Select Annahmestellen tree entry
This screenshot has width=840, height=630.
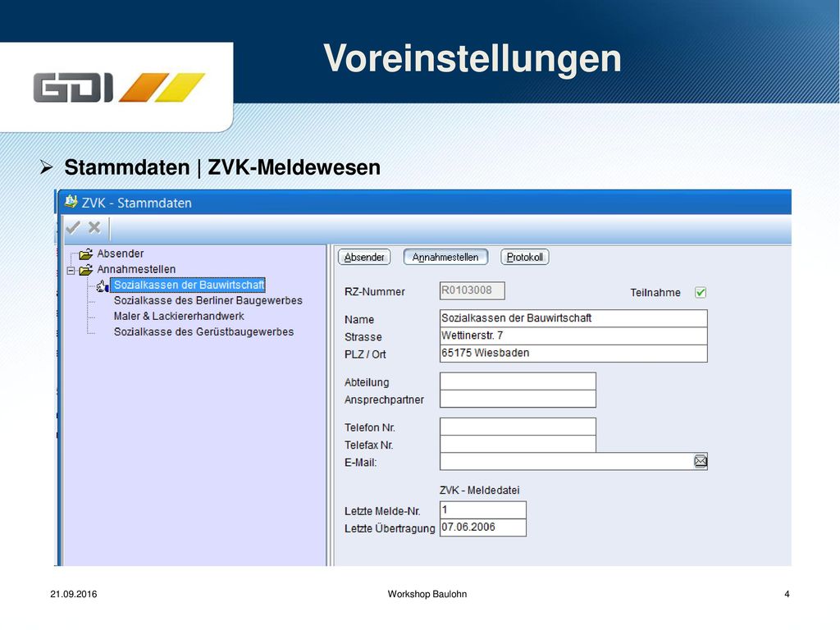pos(136,269)
